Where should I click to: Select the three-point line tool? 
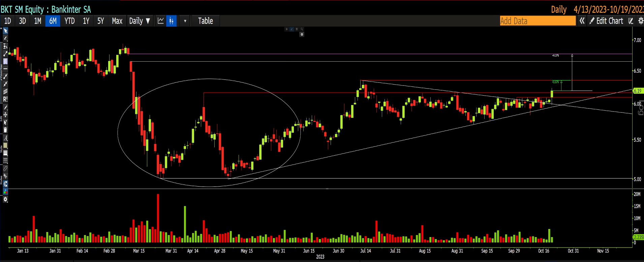[5, 84]
